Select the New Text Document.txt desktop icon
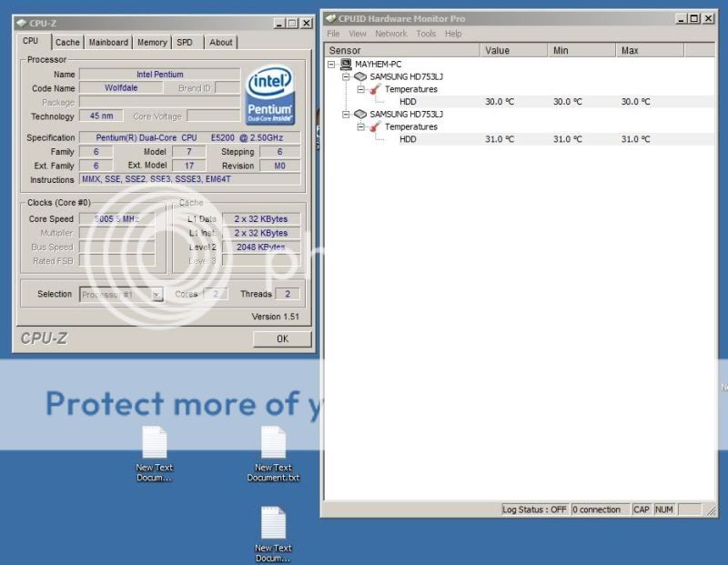Viewport: 728px width, 565px height. [273, 454]
